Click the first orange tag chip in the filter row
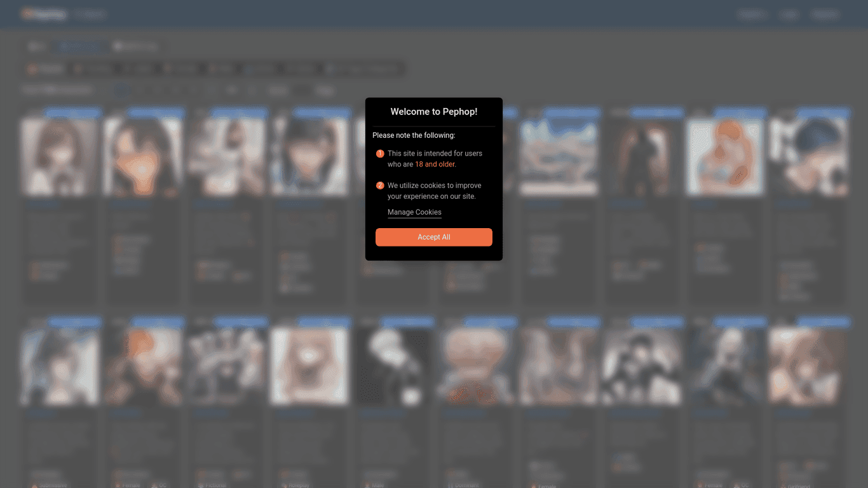The image size is (868, 488). point(46,69)
